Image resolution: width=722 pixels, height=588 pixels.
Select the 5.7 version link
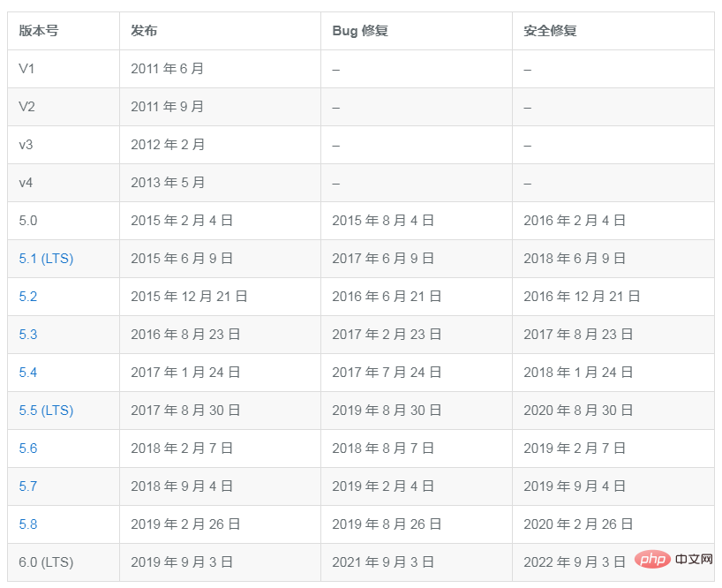pos(28,486)
